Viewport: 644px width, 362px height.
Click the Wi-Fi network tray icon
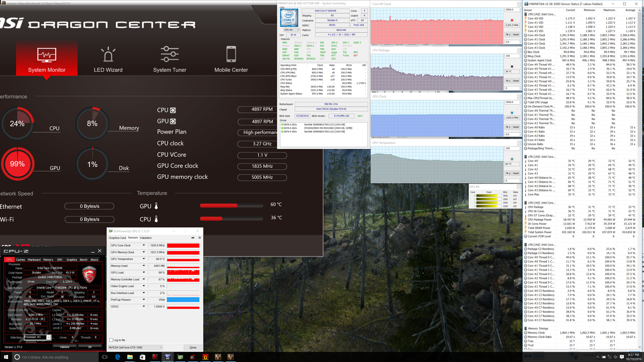[x=609, y=357]
